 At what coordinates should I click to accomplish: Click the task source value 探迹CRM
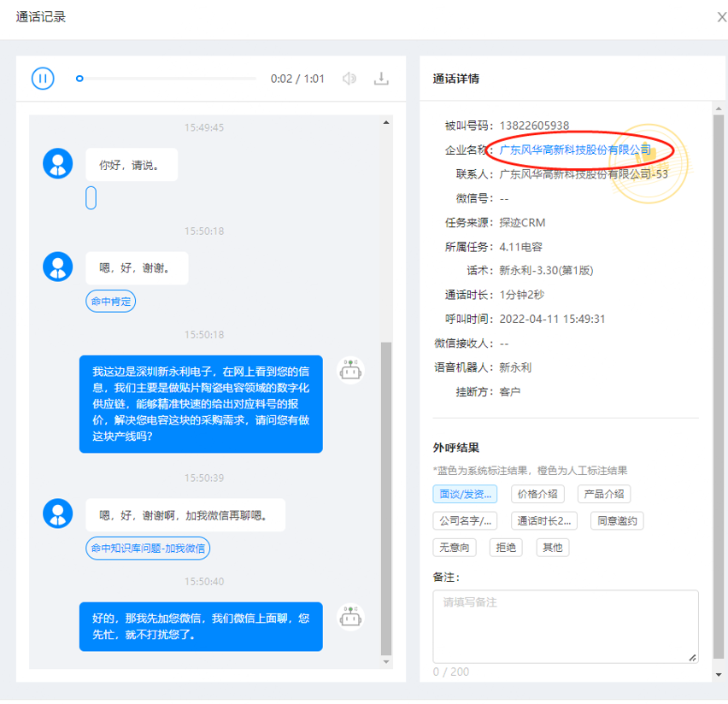click(x=522, y=223)
